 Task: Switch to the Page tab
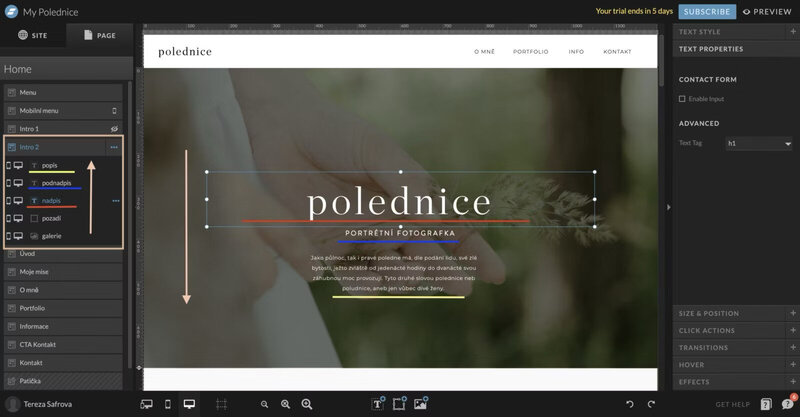[x=99, y=34]
